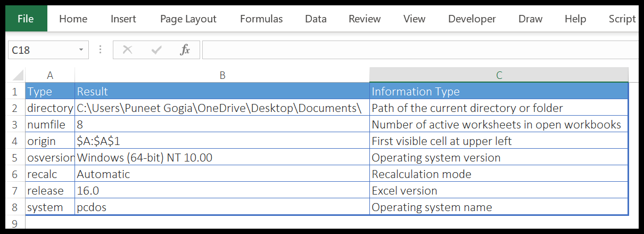The image size is (644, 234).
Task: Click the Cancel (X) formula bar icon
Action: pos(127,50)
